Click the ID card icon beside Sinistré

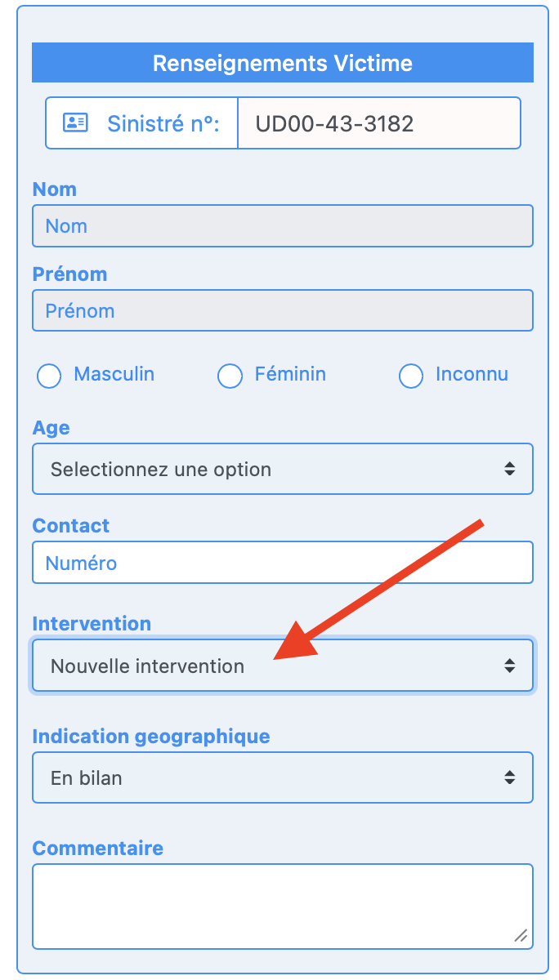(76, 123)
